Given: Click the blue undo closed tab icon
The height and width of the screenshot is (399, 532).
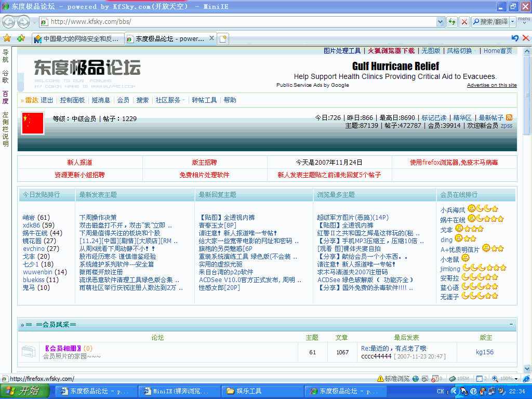Looking at the screenshot, I should tap(515, 38).
